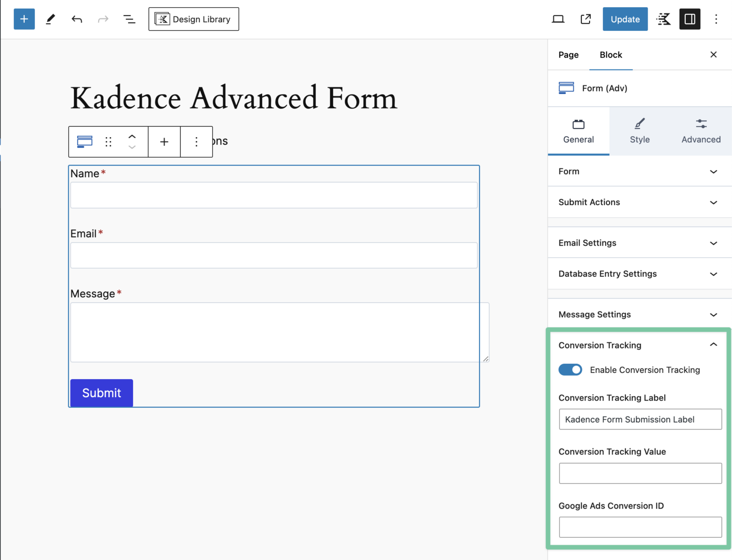Expand the Email Settings panel
732x560 pixels.
tap(640, 243)
